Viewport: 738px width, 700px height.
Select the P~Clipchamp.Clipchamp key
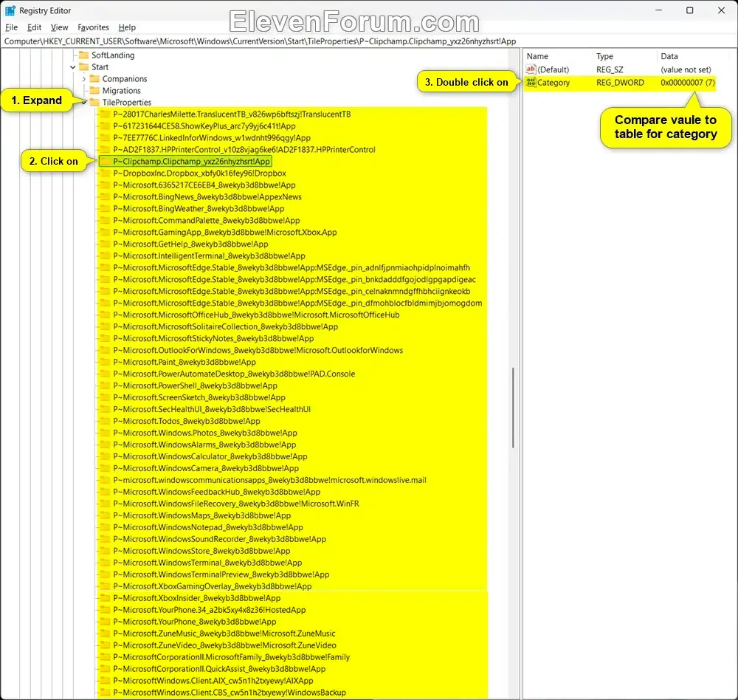[x=191, y=161]
